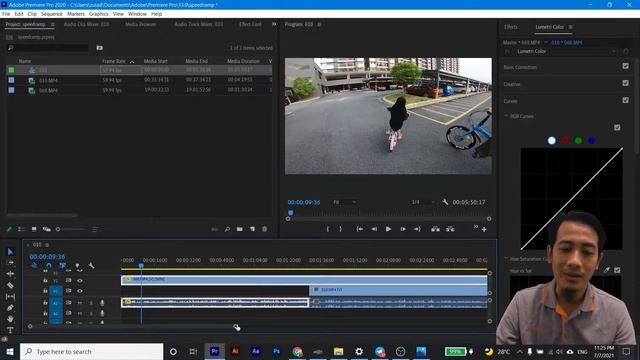Toggle Hue vs Sat checkbox
640x360 pixels.
tap(617, 270)
